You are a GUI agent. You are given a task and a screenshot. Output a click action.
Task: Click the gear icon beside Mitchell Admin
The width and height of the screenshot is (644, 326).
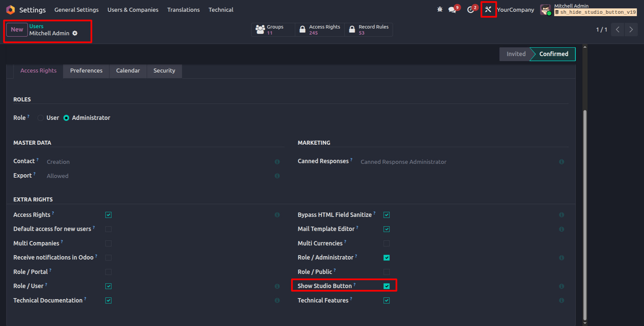pos(75,33)
